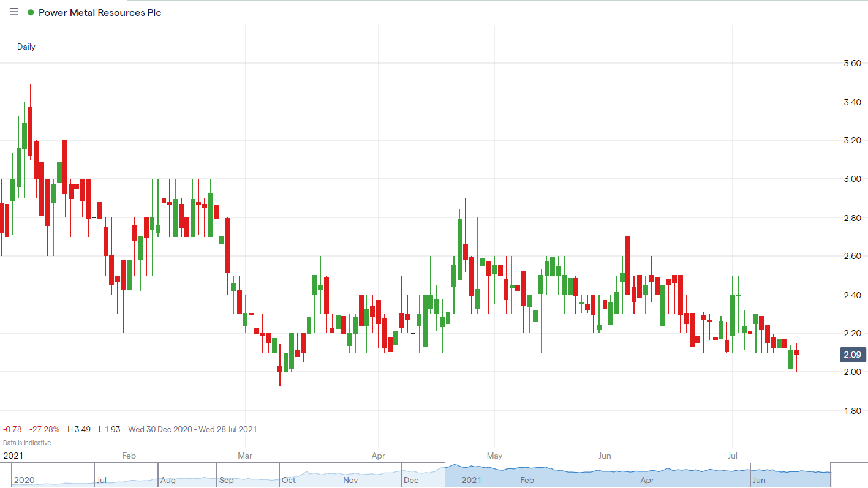This screenshot has height=488, width=868.
Task: Open the hamburger menu icon
Action: tap(14, 12)
